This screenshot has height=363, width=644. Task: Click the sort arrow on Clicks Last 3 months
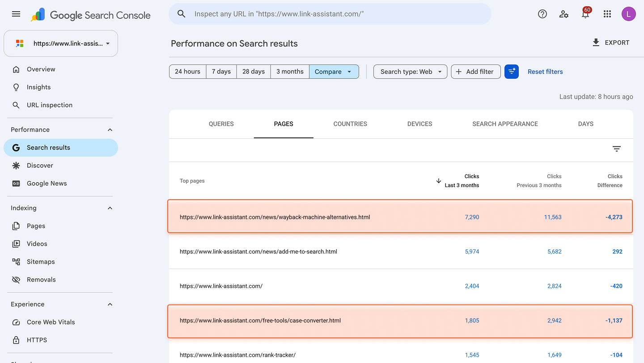pyautogui.click(x=439, y=181)
